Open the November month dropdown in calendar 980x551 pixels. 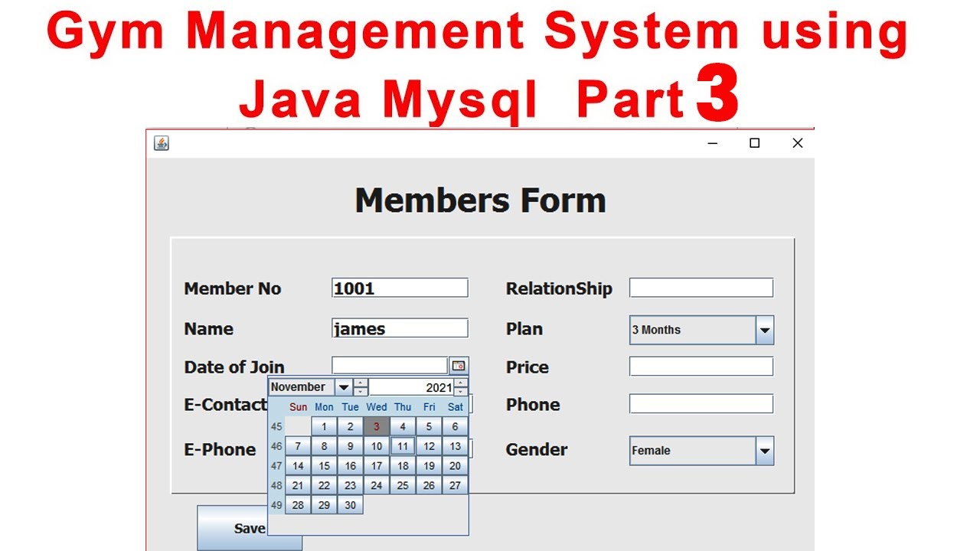pos(310,387)
